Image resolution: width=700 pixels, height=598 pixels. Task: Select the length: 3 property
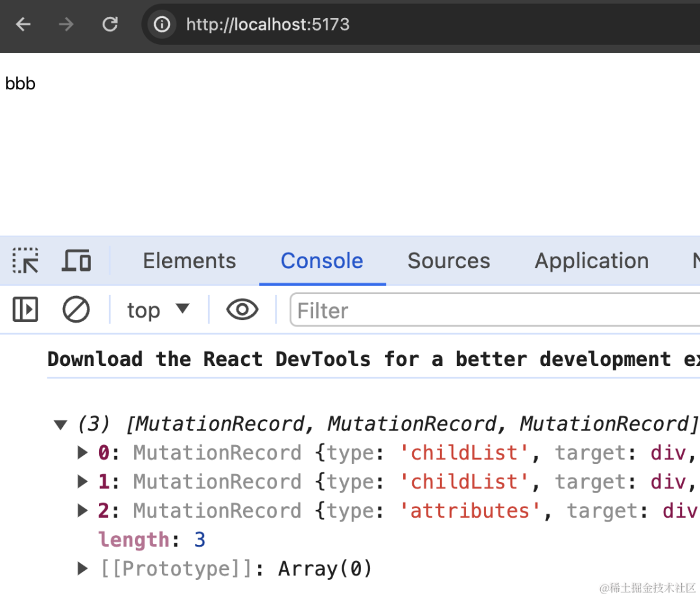[152, 540]
